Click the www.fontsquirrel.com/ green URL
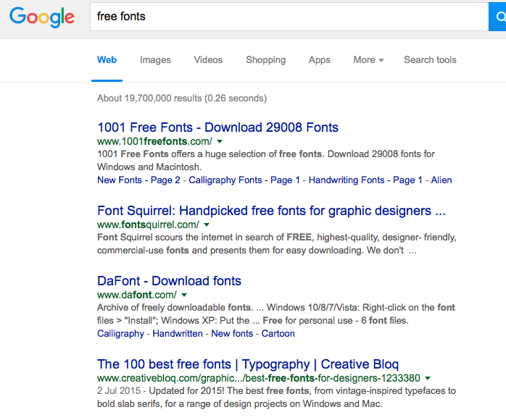 click(x=148, y=224)
